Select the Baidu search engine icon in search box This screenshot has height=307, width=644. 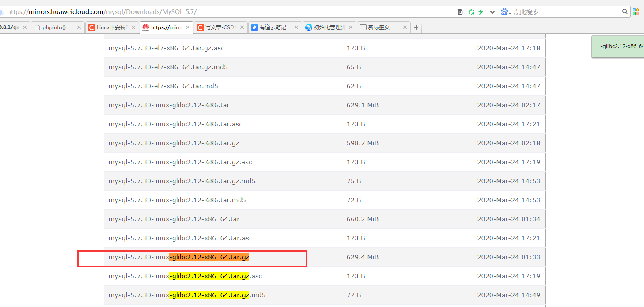tap(504, 12)
